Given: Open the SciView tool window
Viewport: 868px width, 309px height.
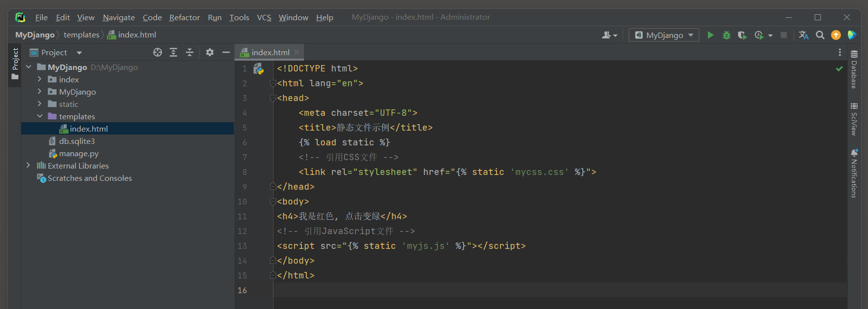Looking at the screenshot, I should click(x=854, y=119).
